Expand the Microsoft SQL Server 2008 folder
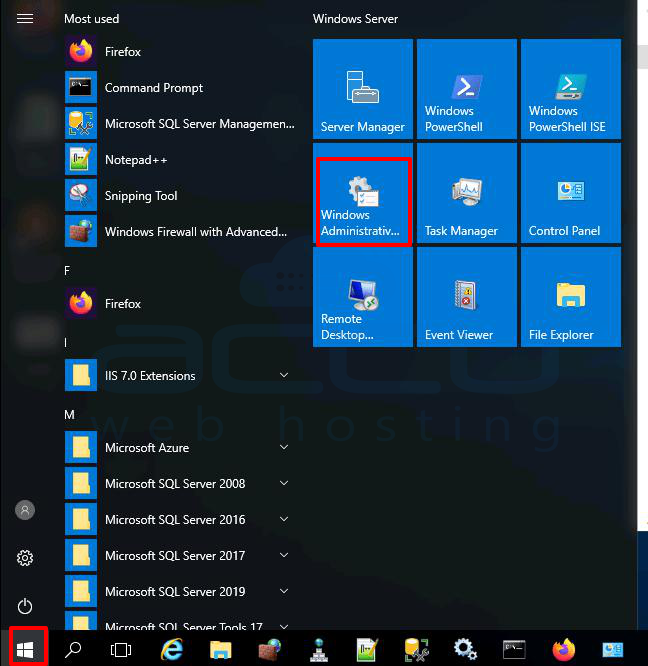 (x=180, y=484)
